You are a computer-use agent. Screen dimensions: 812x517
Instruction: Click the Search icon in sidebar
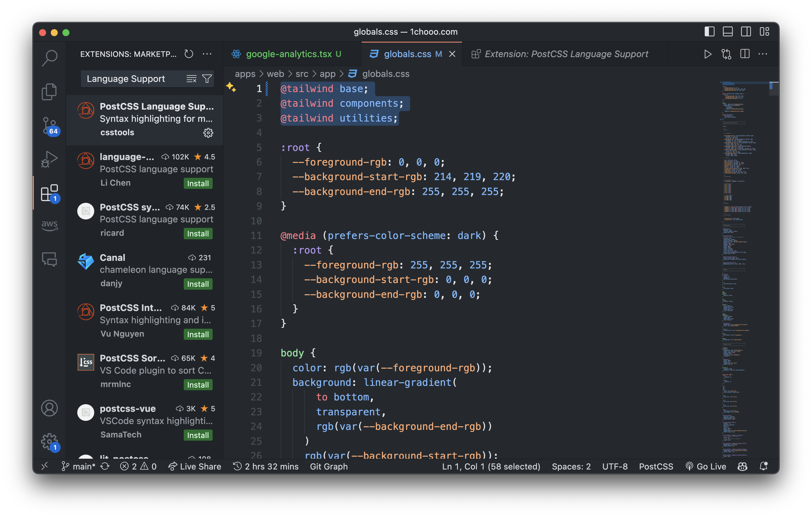[50, 59]
